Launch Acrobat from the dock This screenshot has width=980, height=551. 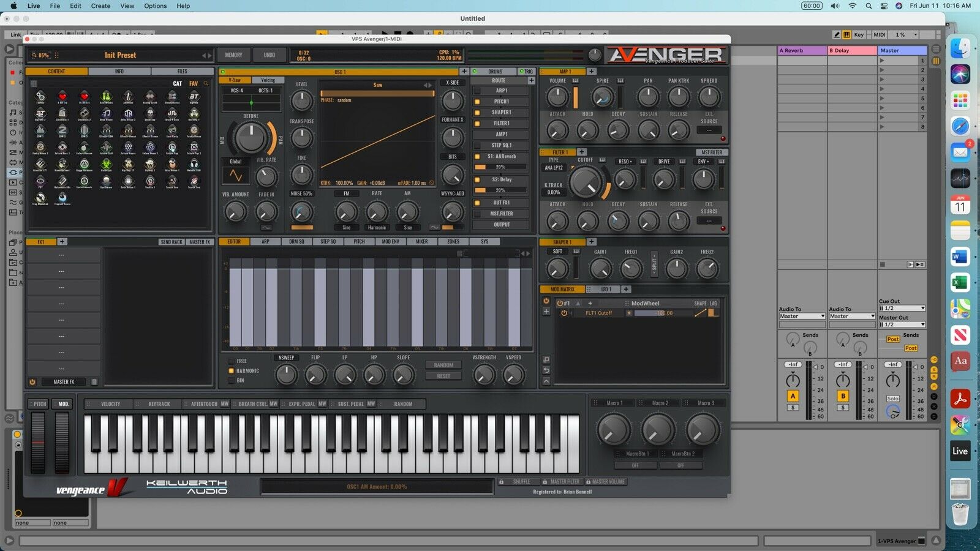(960, 398)
